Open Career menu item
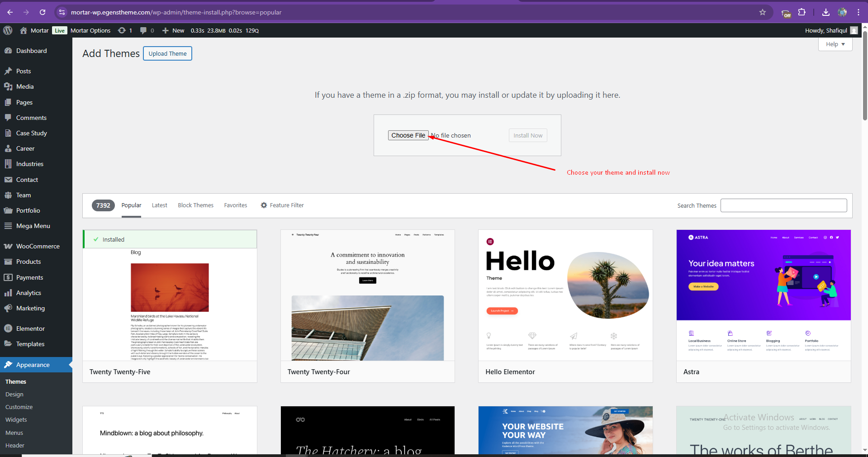Viewport: 868px width, 457px height. [36, 148]
